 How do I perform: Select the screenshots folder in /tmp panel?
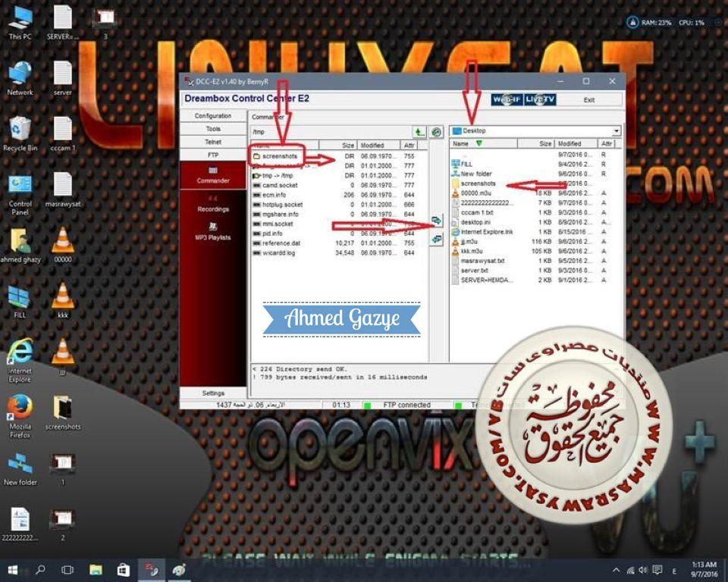point(279,156)
